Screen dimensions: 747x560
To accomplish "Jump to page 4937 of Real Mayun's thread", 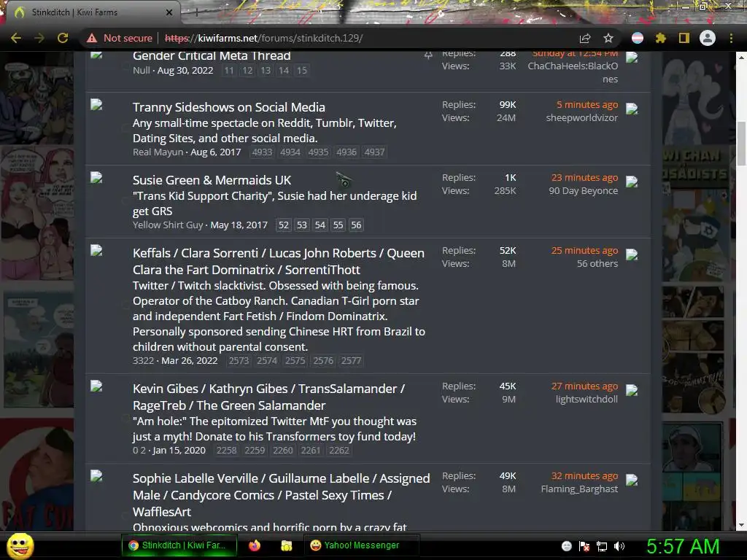I will [374, 152].
